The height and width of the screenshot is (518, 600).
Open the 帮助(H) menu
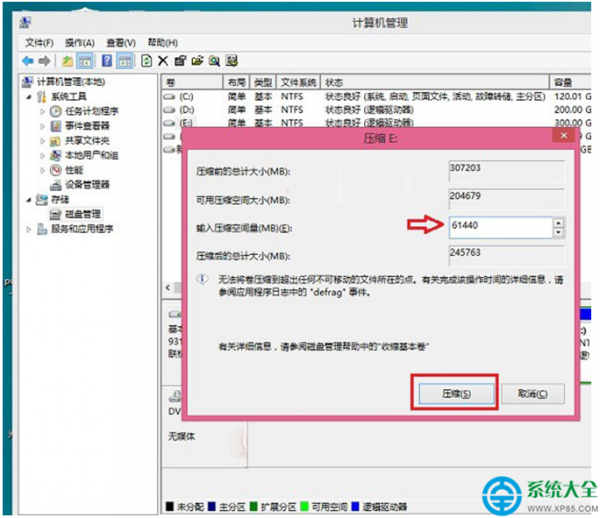pos(163,43)
